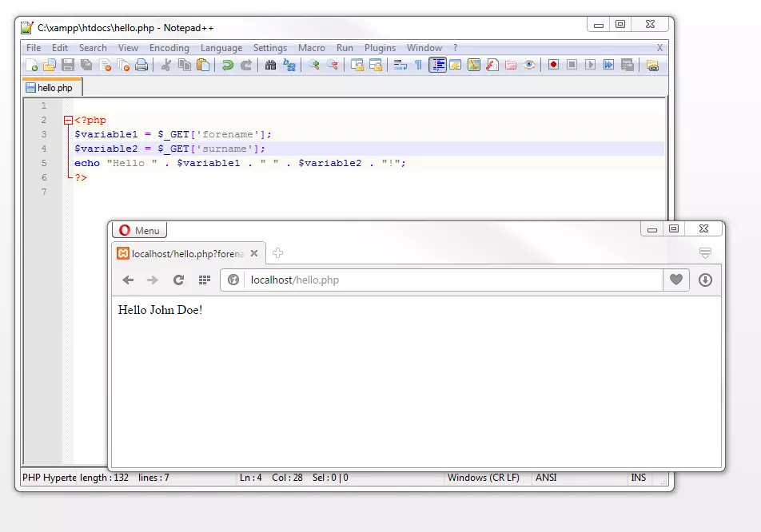Zoom in using the magnifier toolbar icon
Viewport: 761px width, 532px height.
click(315, 65)
